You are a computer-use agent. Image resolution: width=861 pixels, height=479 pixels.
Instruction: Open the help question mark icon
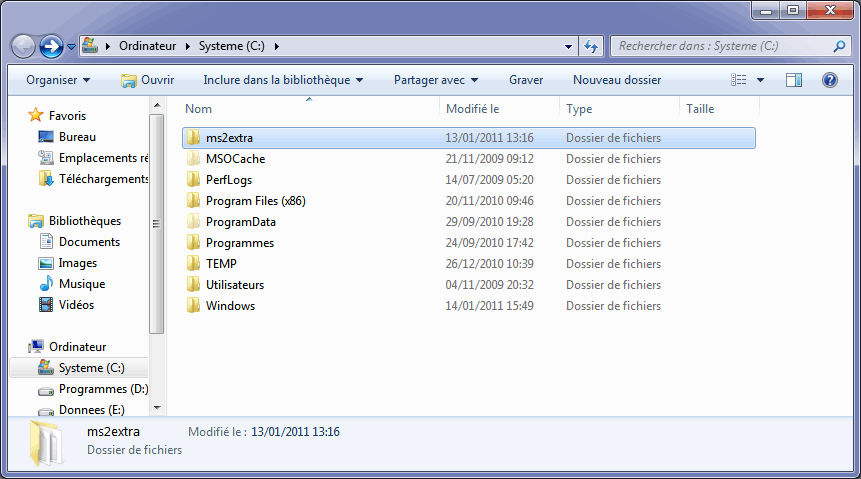tap(829, 80)
